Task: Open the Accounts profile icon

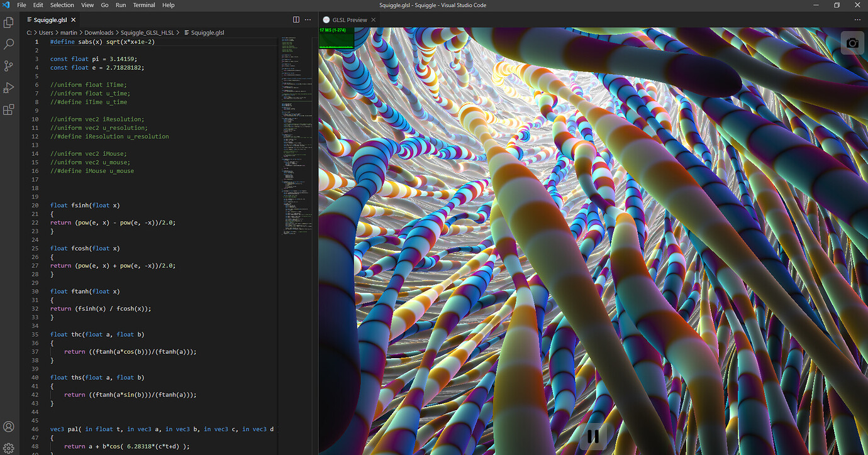Action: click(x=9, y=427)
